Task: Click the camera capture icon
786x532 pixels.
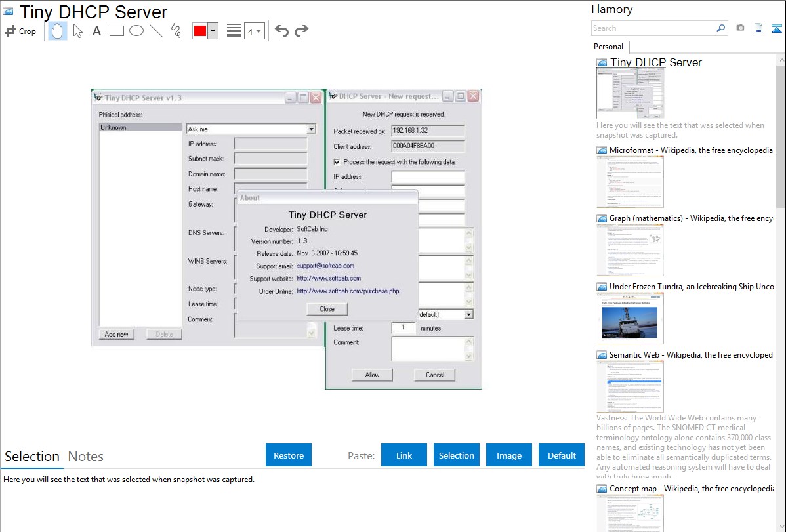Action: click(x=740, y=28)
